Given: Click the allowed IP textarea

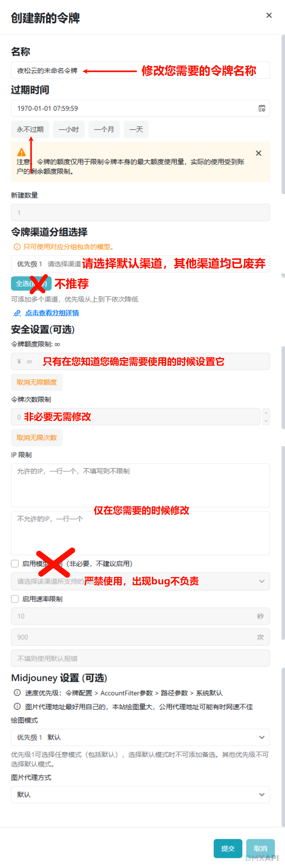Looking at the screenshot, I should pyautogui.click(x=140, y=486).
